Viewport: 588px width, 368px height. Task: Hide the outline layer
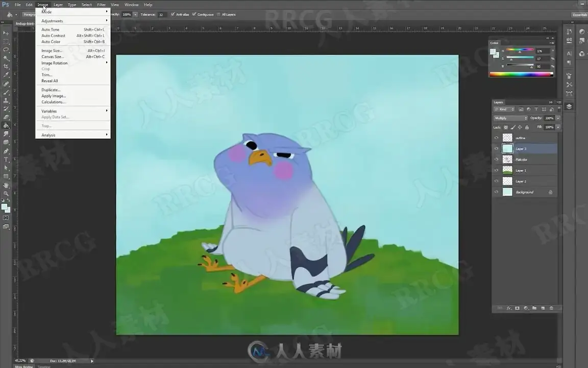[497, 138]
